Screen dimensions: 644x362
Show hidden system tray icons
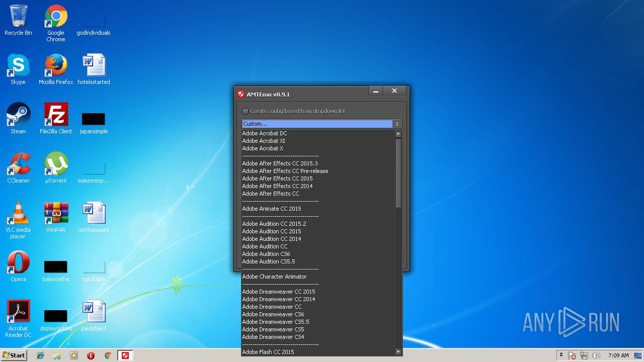(x=561, y=355)
